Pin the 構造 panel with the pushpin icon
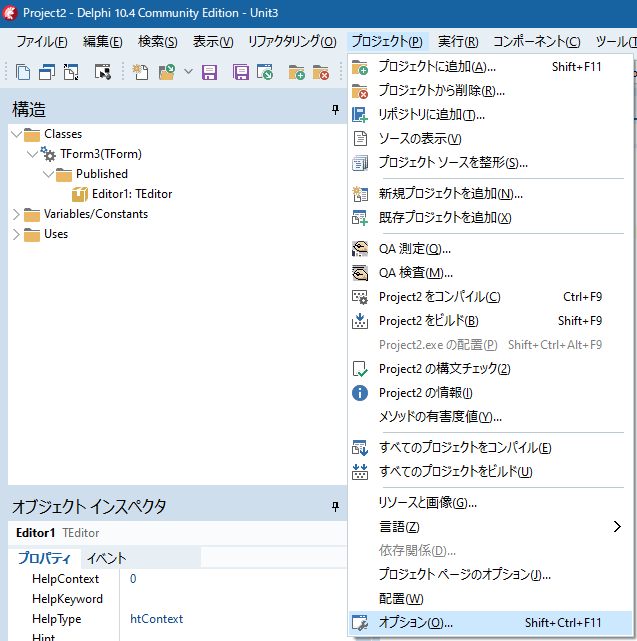The image size is (637, 641). [335, 110]
